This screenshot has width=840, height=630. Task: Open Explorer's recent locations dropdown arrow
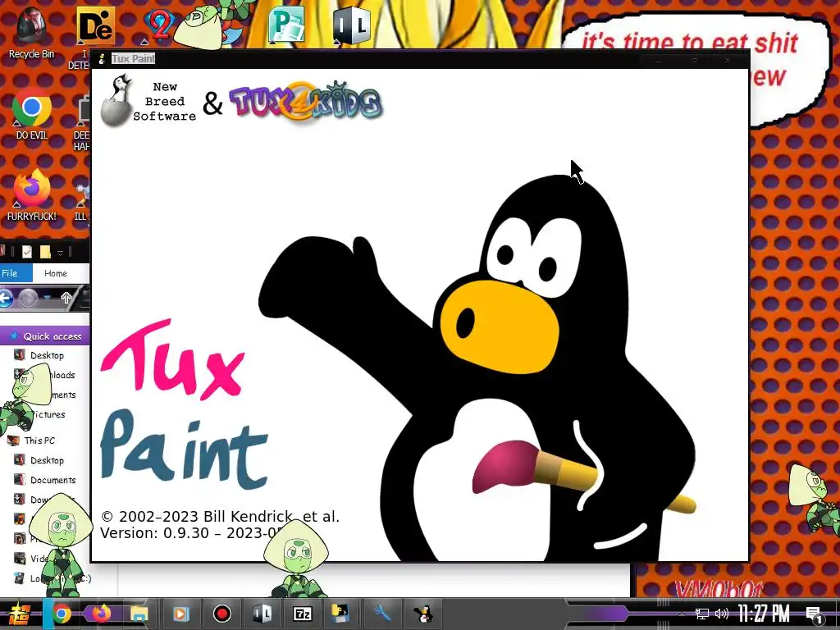[48, 297]
